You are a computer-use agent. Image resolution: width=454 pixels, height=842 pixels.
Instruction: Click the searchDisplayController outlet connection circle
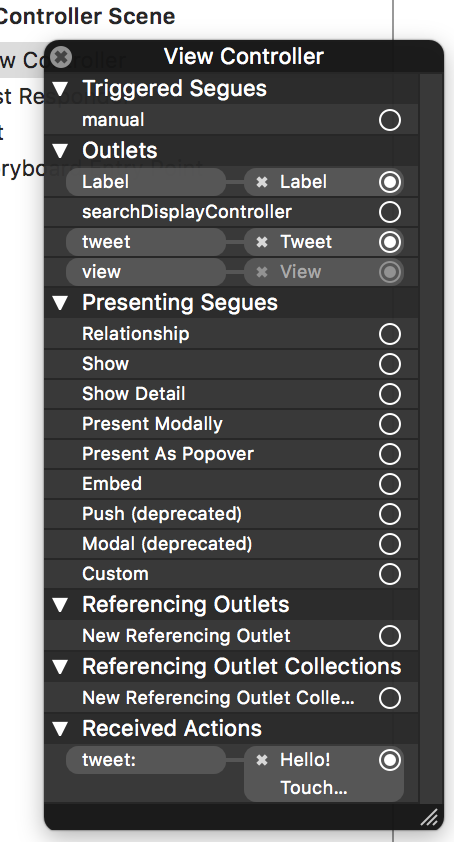390,212
